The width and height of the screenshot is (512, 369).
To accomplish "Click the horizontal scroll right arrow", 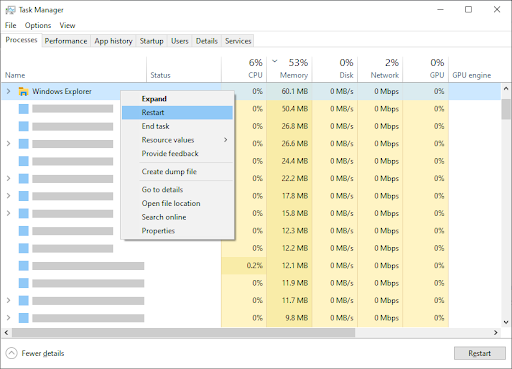I will pyautogui.click(x=496, y=332).
